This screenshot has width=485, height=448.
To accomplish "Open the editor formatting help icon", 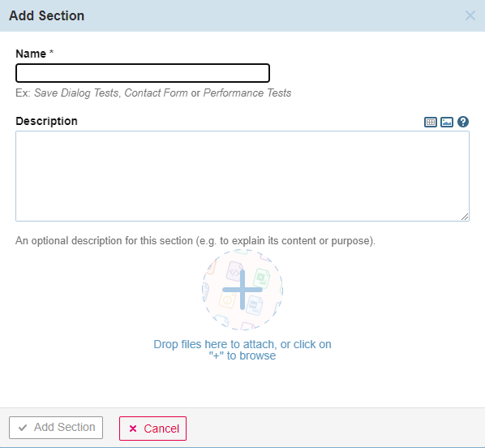I will (463, 122).
